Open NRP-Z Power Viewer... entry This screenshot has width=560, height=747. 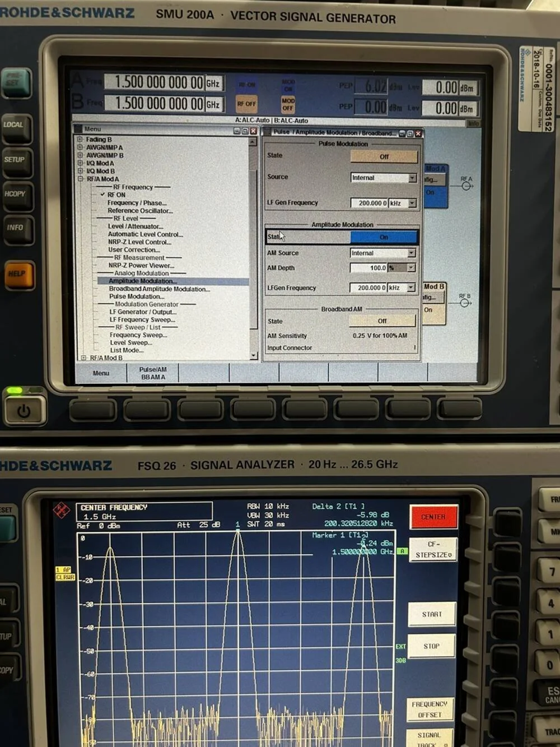click(x=141, y=266)
